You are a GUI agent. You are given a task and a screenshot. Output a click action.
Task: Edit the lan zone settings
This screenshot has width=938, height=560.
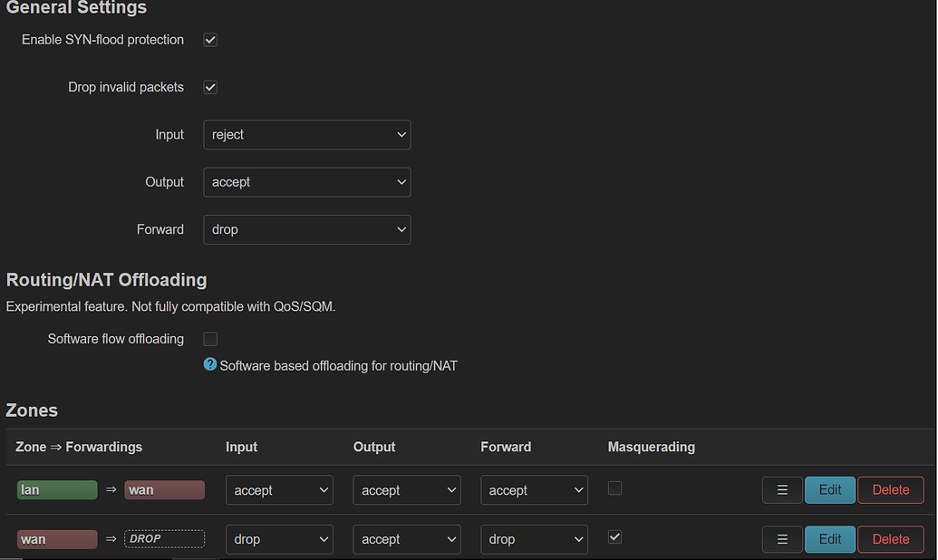(x=829, y=489)
